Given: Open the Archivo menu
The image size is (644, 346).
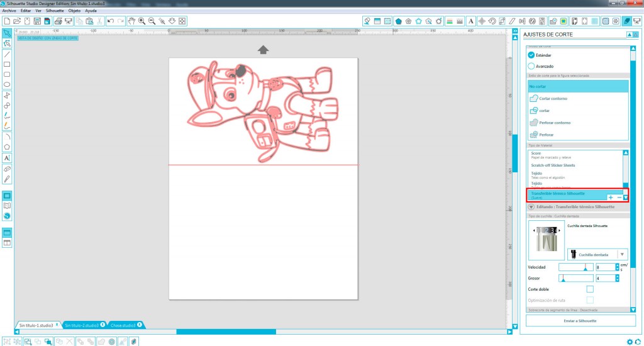Looking at the screenshot, I should (9, 11).
